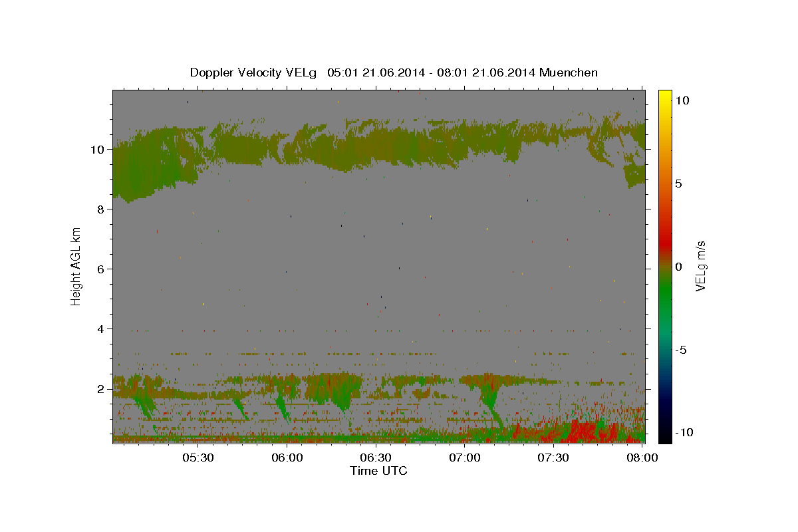
Task: Select the 07:00 time tick label
Action: tap(464, 458)
